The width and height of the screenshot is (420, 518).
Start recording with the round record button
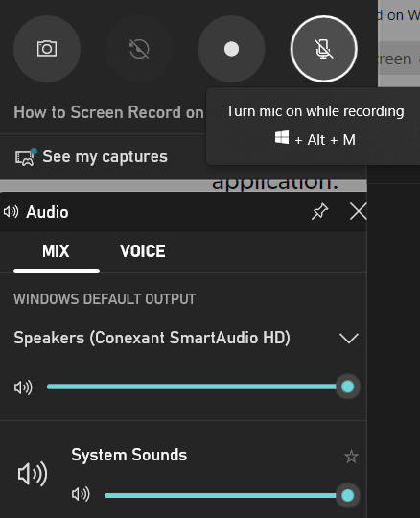231,49
